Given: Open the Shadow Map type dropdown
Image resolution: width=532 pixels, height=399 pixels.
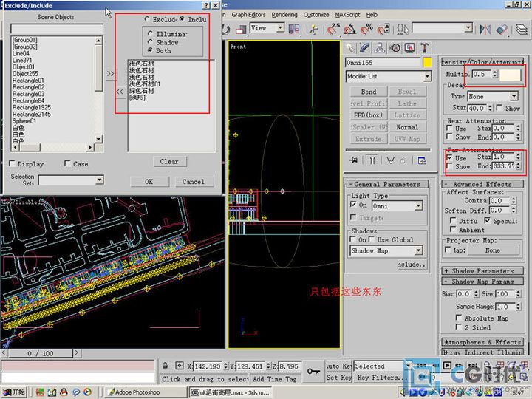Looking at the screenshot, I should [418, 250].
